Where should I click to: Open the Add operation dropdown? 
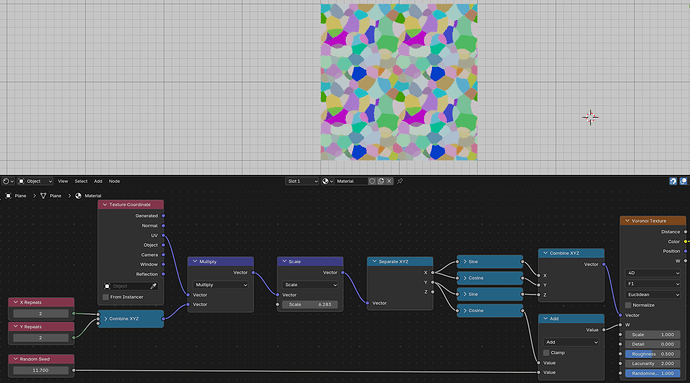click(571, 342)
